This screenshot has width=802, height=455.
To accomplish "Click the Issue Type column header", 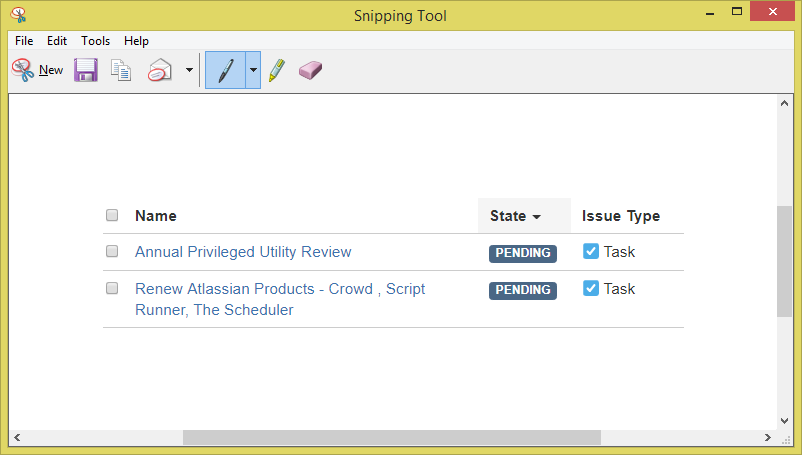I will (620, 216).
